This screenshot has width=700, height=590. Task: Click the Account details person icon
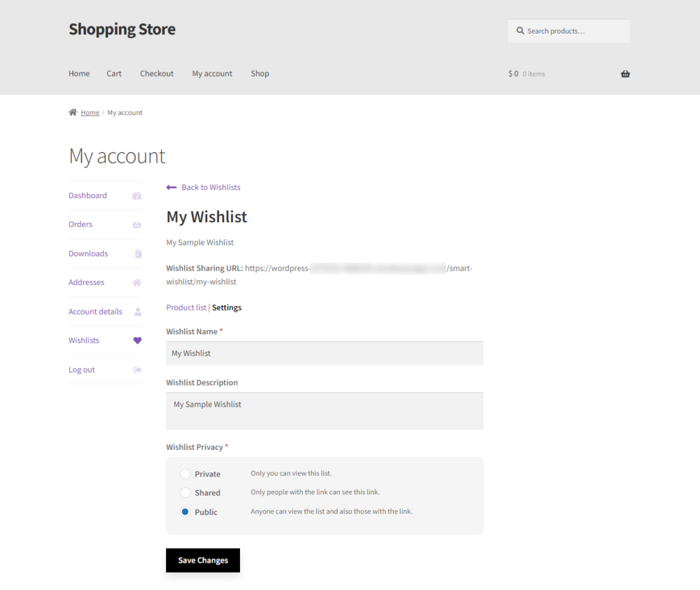click(x=138, y=312)
